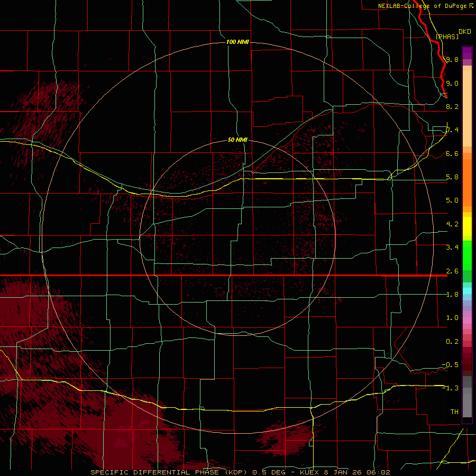Click the 5.0 value on the color scale
This screenshot has width=476, height=476.
click(x=452, y=200)
